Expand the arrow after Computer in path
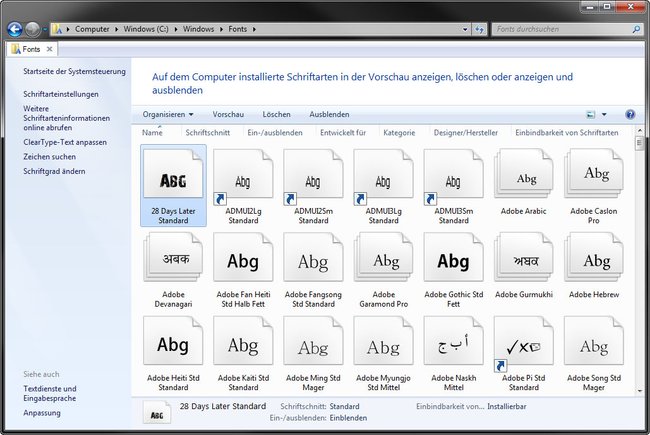Viewport: 650px width, 435px height. 116,29
